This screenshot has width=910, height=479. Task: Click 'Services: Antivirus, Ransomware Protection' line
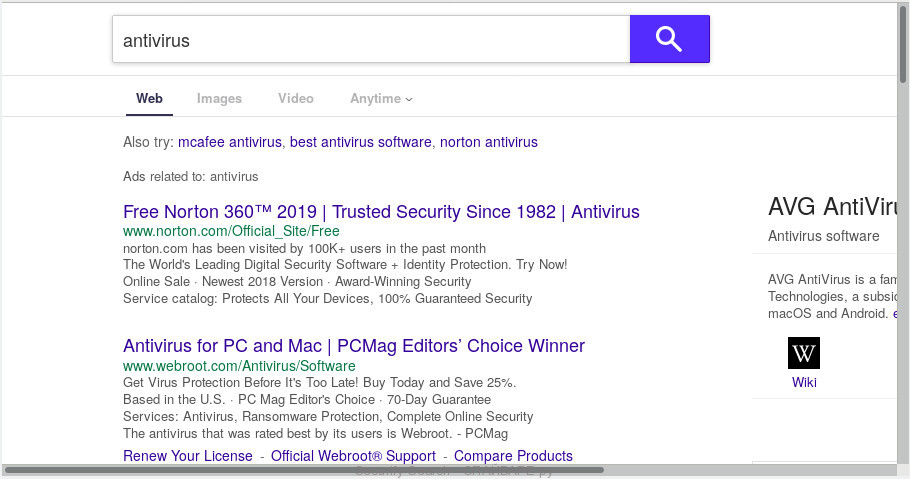pos(328,417)
